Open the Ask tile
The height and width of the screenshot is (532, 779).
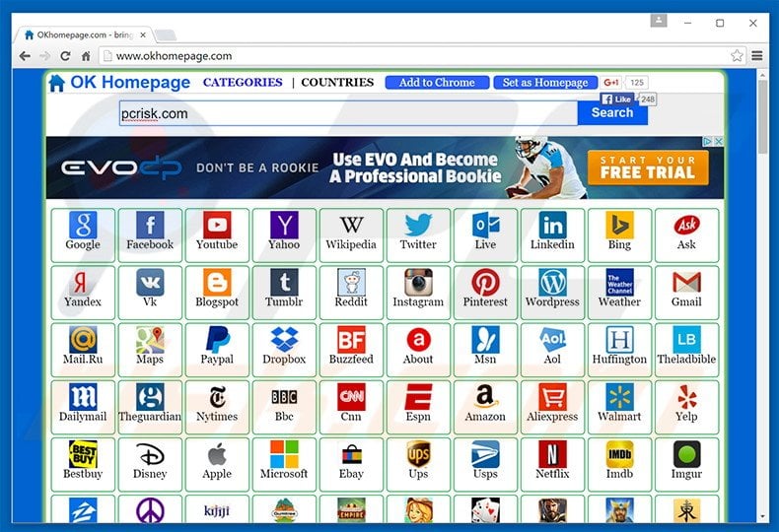pos(686,235)
